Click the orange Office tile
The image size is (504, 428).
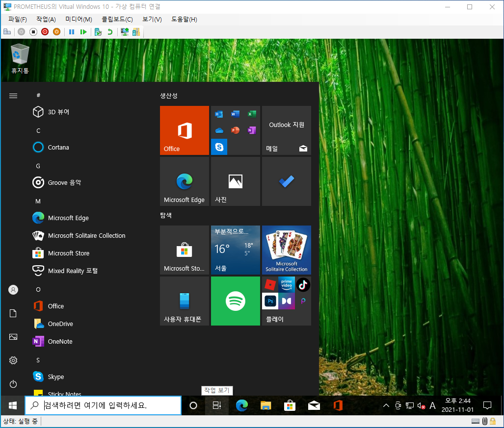pos(185,130)
